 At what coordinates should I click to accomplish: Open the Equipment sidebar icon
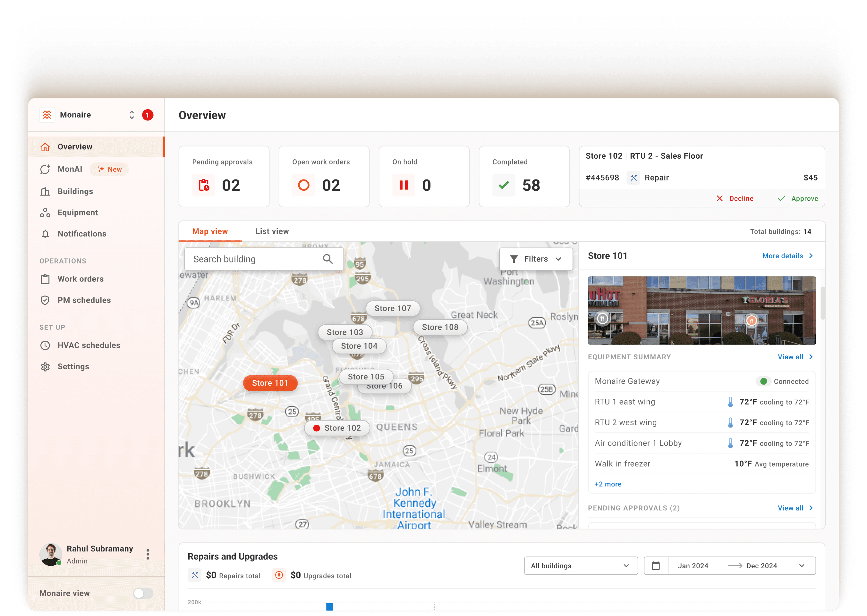click(x=45, y=213)
